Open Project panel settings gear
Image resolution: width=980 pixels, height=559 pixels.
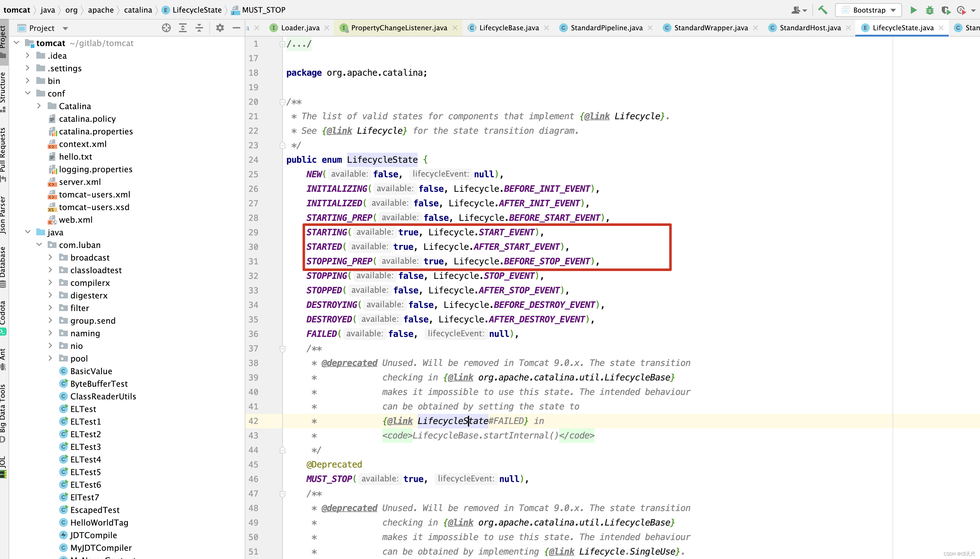[x=220, y=28]
